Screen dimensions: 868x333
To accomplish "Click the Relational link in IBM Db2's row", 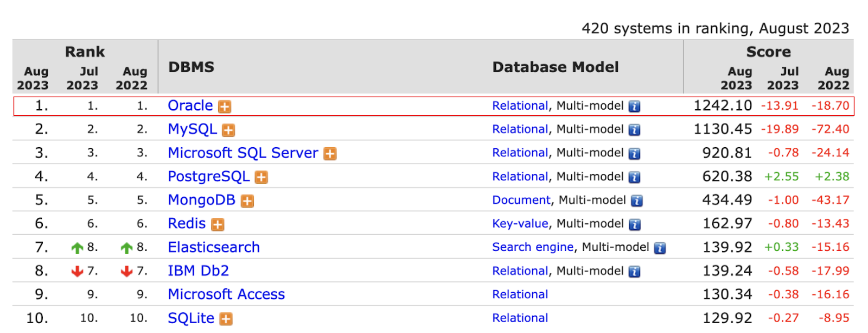I will tap(520, 271).
